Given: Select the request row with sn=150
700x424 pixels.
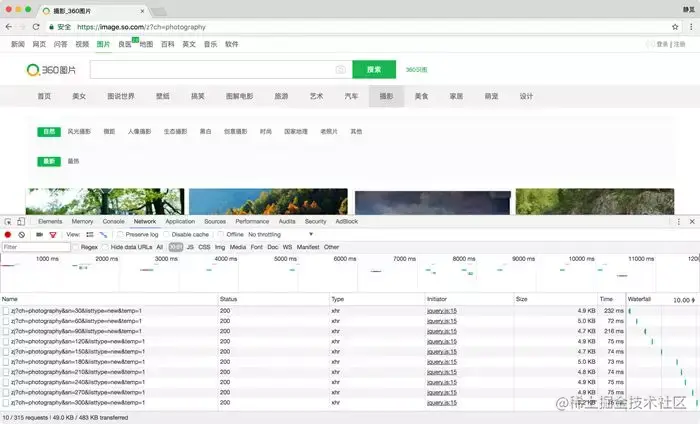Looking at the screenshot, I should pos(312,352).
